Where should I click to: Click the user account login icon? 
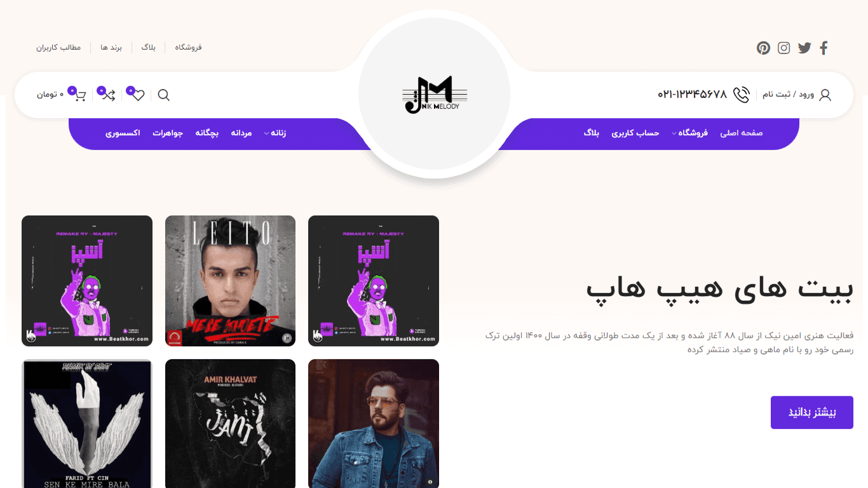pos(825,95)
